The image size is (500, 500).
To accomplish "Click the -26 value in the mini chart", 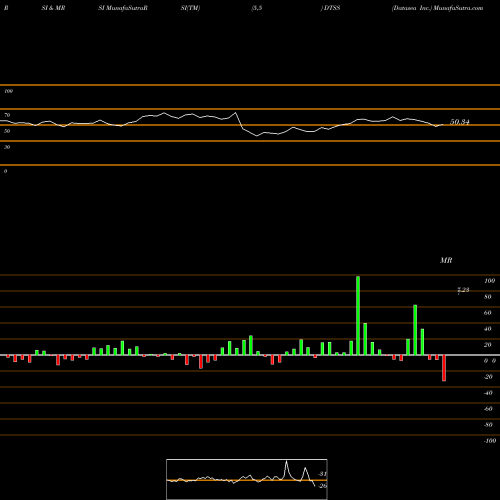I will click(x=323, y=486).
